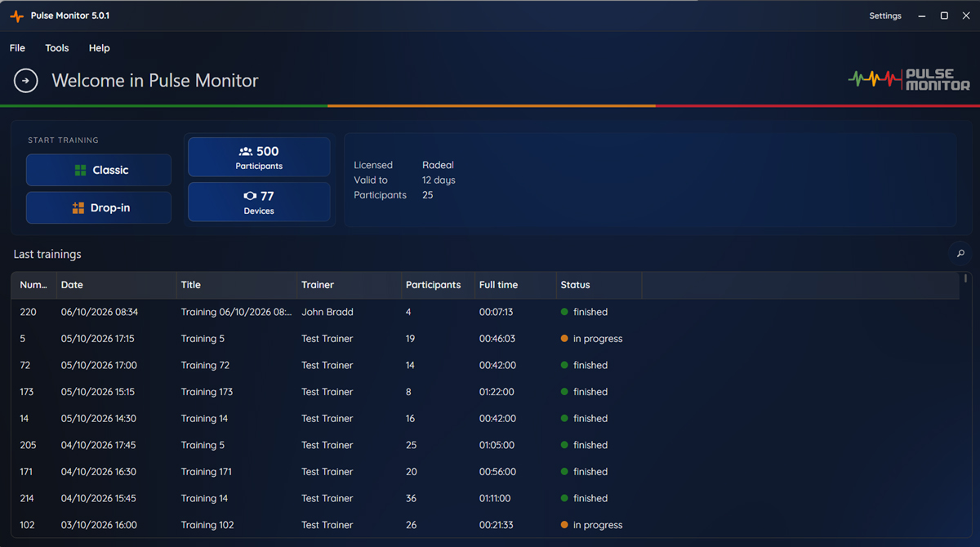
Task: Click date 05/10/2026 14:30
Action: (99, 419)
